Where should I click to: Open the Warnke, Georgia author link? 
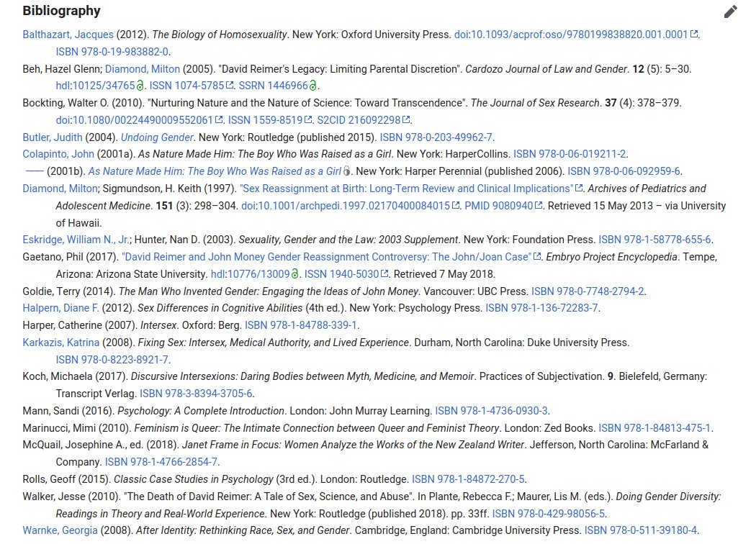pos(60,530)
